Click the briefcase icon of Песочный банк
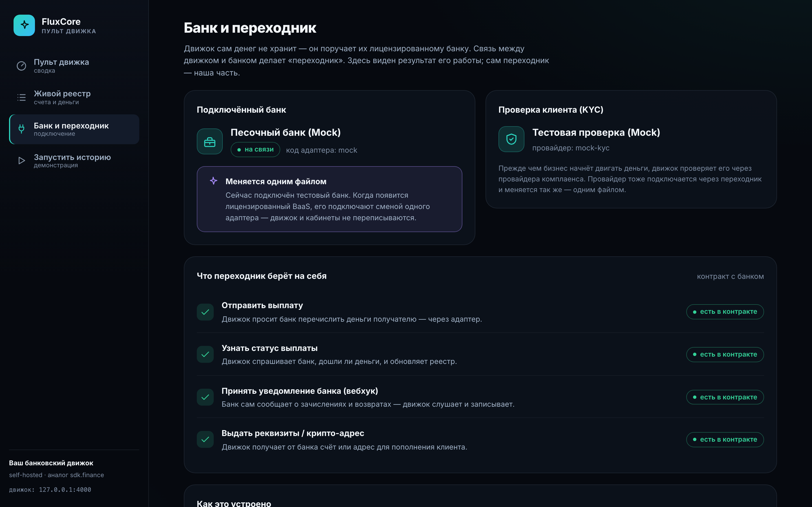 coord(210,141)
